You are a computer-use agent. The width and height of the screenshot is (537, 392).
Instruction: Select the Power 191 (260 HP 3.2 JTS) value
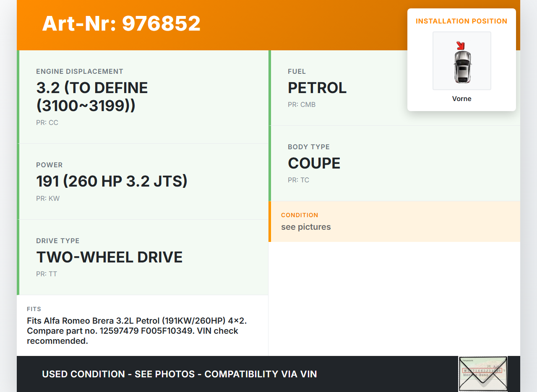112,181
